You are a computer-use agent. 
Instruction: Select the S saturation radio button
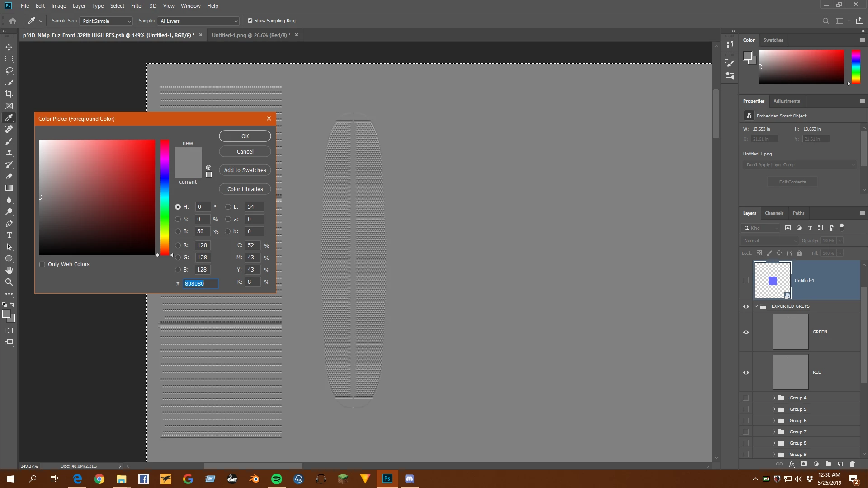(x=178, y=219)
